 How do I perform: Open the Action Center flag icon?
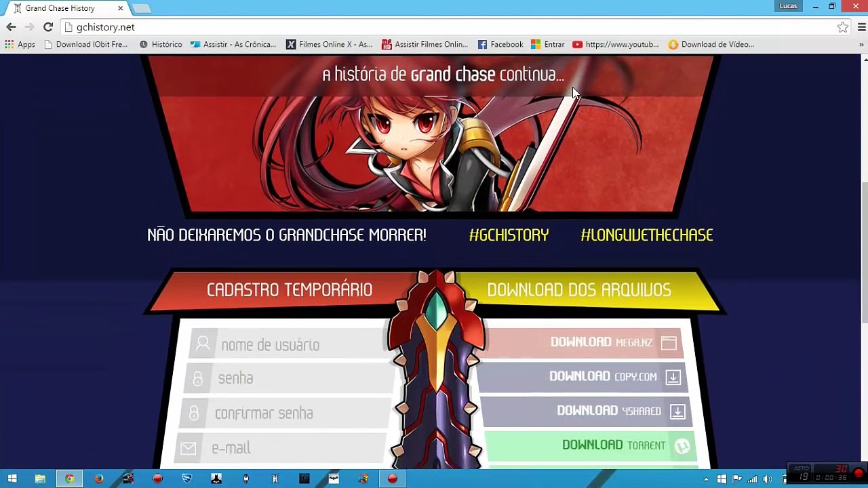tap(737, 479)
